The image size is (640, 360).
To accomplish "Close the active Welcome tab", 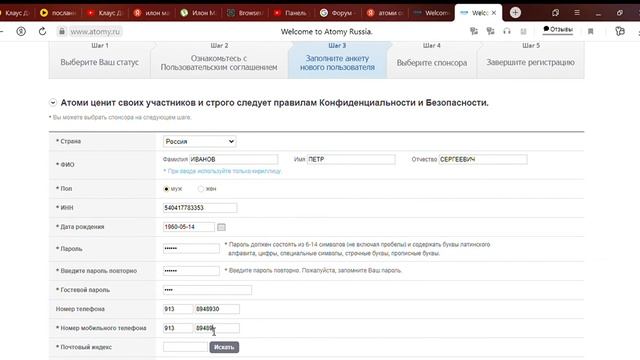I will [494, 13].
